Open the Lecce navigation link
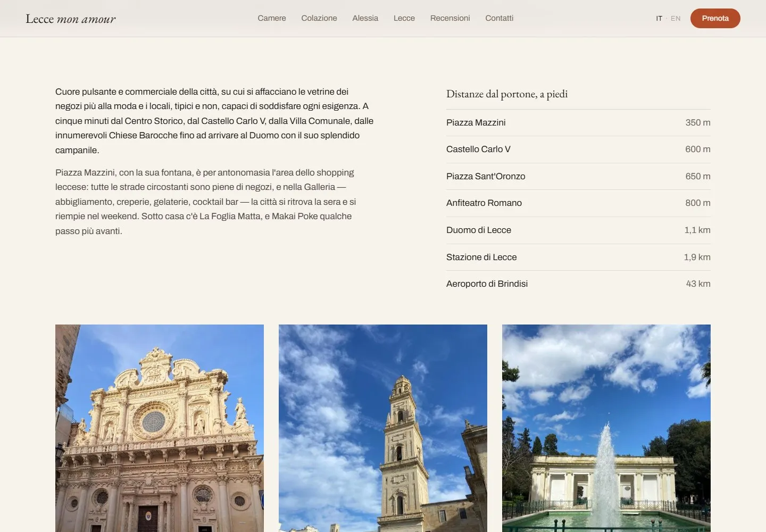This screenshot has width=766, height=532. coord(404,18)
